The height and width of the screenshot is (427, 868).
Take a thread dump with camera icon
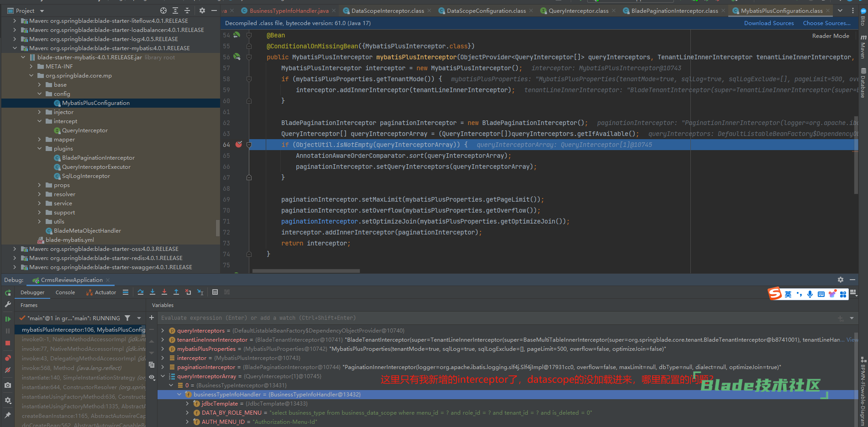tap(8, 385)
